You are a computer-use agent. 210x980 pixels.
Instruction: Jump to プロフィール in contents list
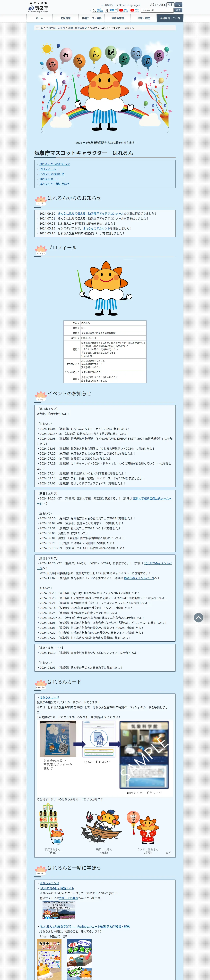tap(48, 169)
